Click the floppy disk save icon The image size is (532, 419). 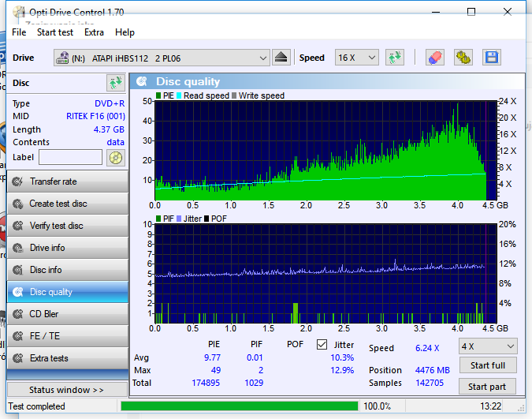tap(492, 58)
